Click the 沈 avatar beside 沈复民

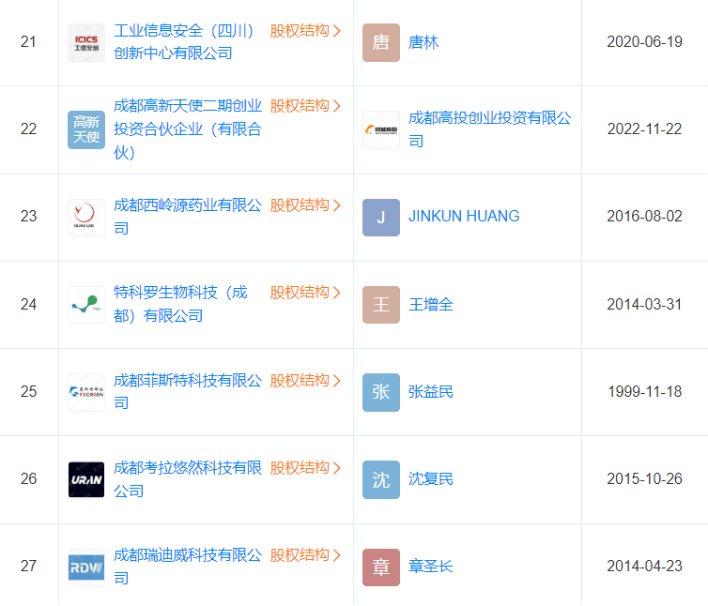pos(381,480)
